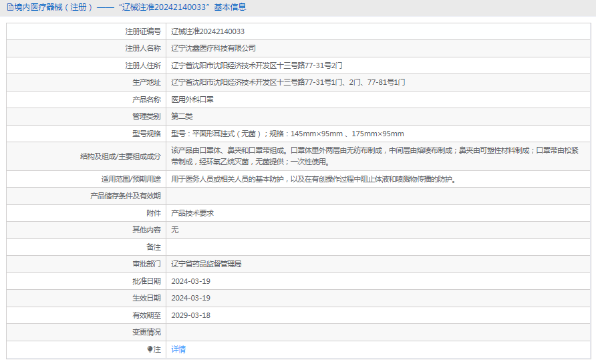The height and width of the screenshot is (364, 596).
Task: Click the management class value 第二类
Action: 182,116
